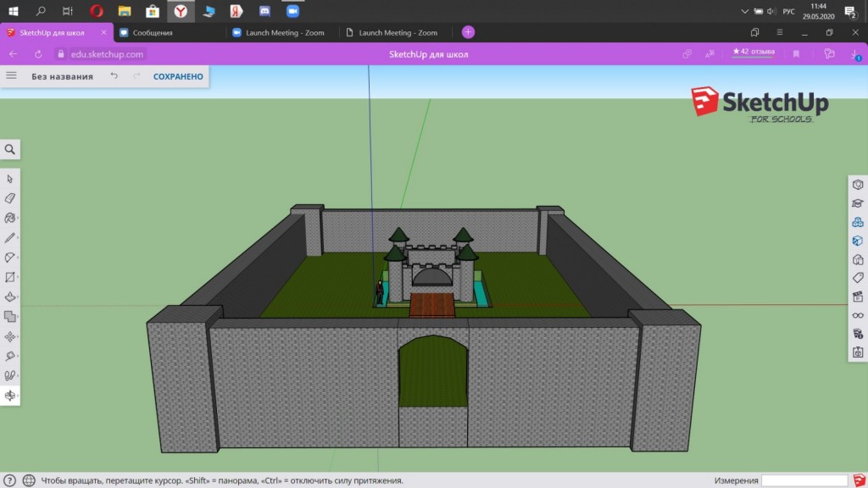This screenshot has height=488, width=868.
Task: Click the Undo arrow button
Action: [x=114, y=76]
